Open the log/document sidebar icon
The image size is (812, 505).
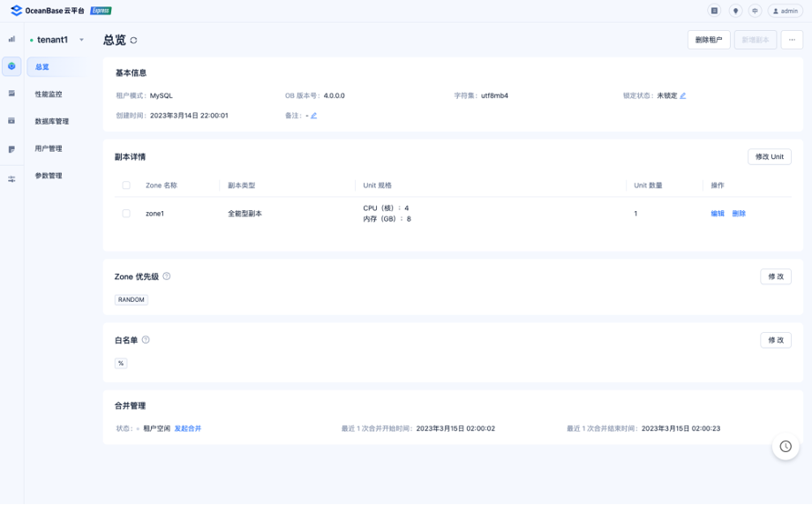[x=11, y=149]
